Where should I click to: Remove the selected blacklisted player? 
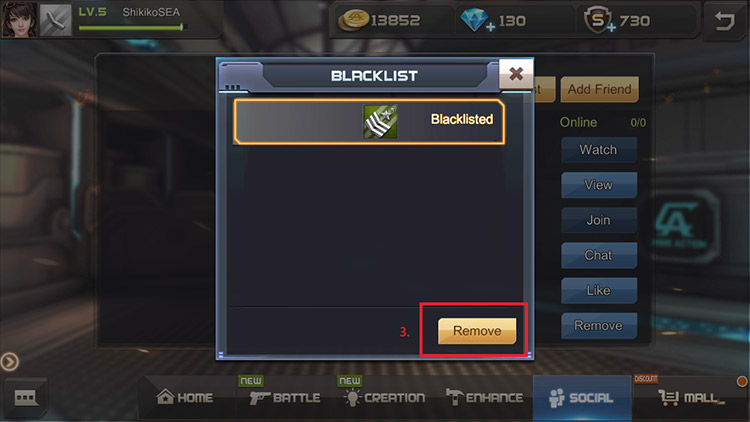[477, 331]
